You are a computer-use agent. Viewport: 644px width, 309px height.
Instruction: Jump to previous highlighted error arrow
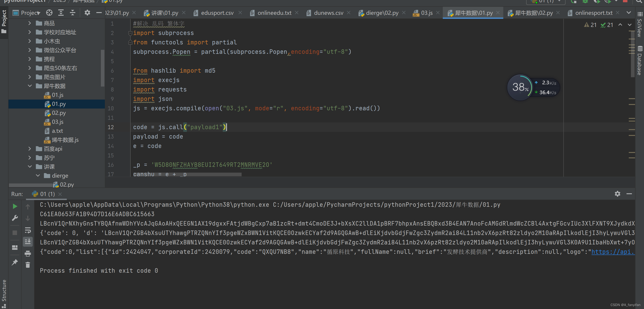(x=620, y=25)
